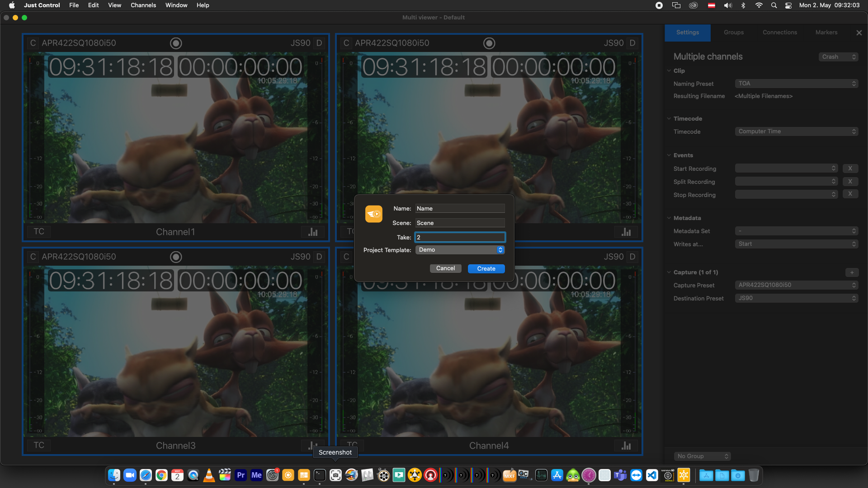Open the Window menu
Viewport: 868px width, 488px height.
(x=176, y=5)
